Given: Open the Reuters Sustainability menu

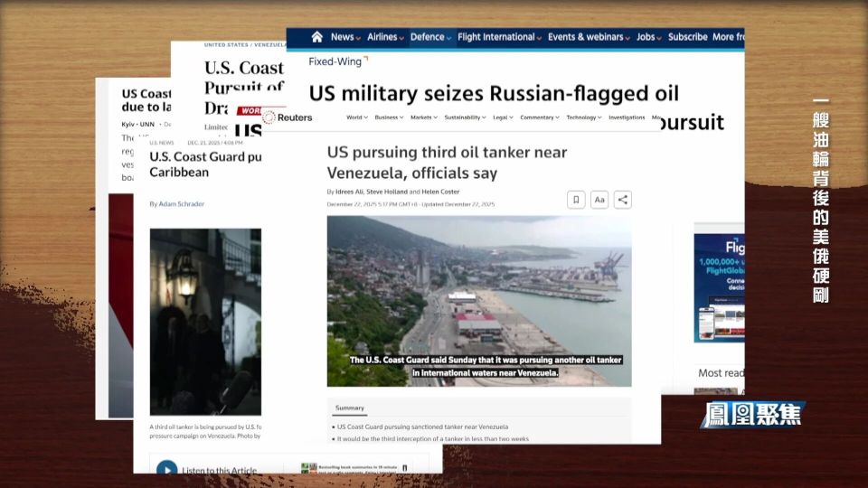Looking at the screenshot, I should pos(465,117).
